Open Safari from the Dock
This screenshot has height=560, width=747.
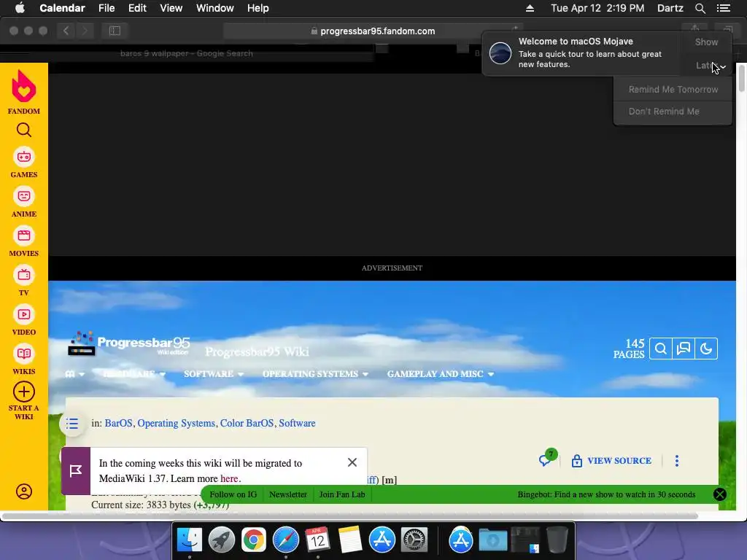[286, 540]
